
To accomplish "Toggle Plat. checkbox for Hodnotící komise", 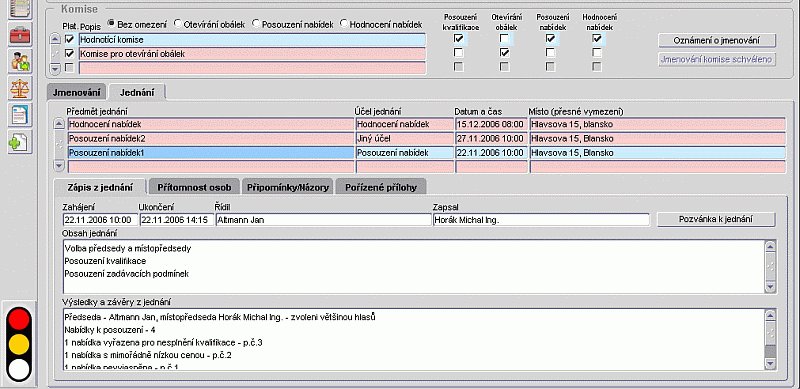I will (x=69, y=39).
